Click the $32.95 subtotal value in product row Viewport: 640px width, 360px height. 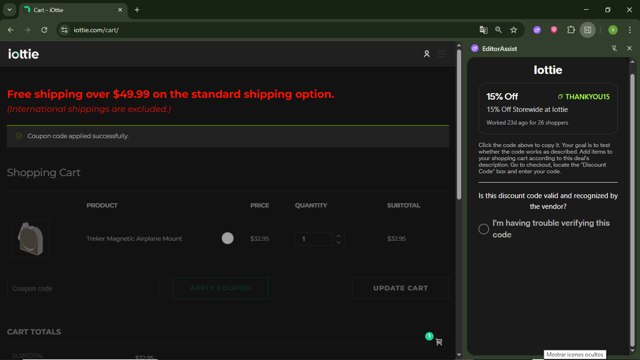396,239
